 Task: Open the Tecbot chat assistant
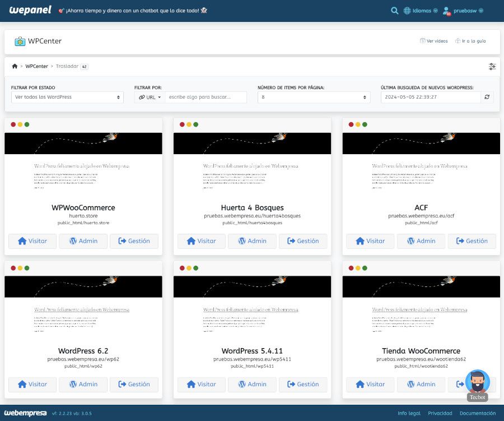(x=478, y=385)
